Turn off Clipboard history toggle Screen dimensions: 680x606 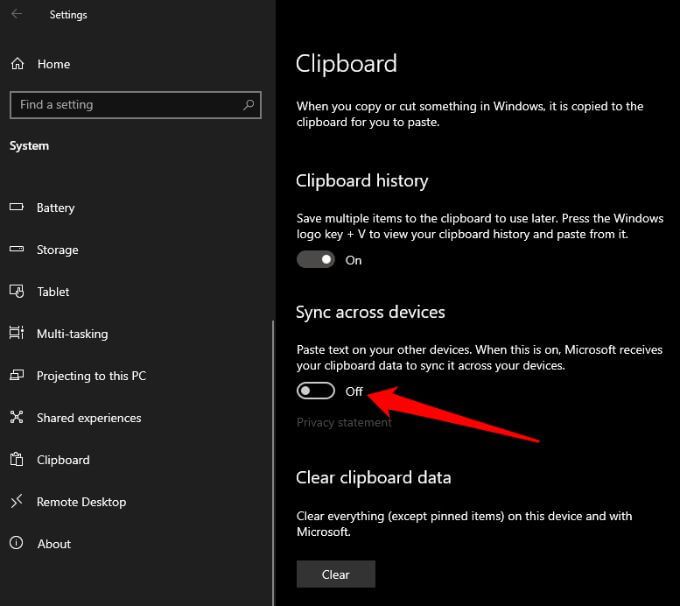pyautogui.click(x=316, y=259)
